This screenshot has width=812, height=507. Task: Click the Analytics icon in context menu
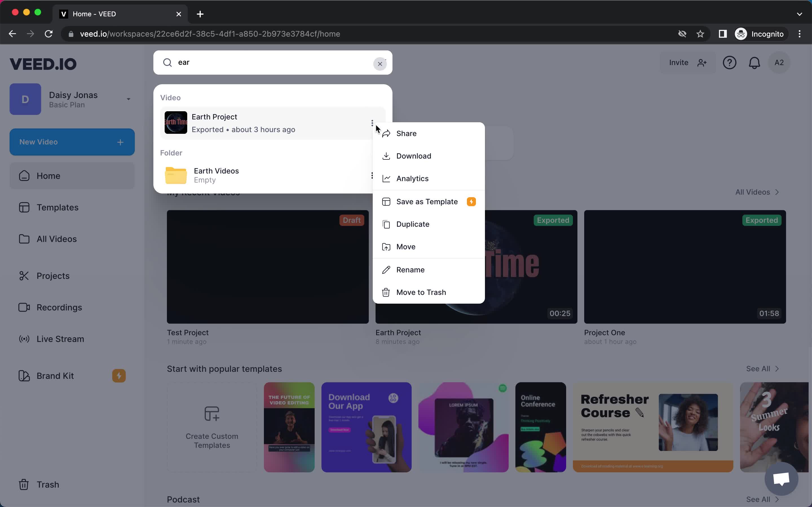tap(385, 178)
